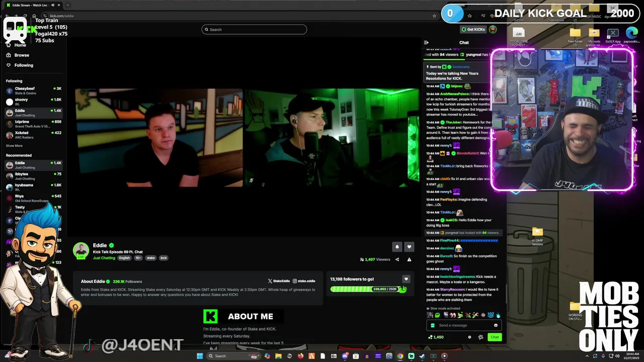This screenshot has width=644, height=362.
Task: Open Xcluted channel in Following list
Action: click(x=33, y=134)
